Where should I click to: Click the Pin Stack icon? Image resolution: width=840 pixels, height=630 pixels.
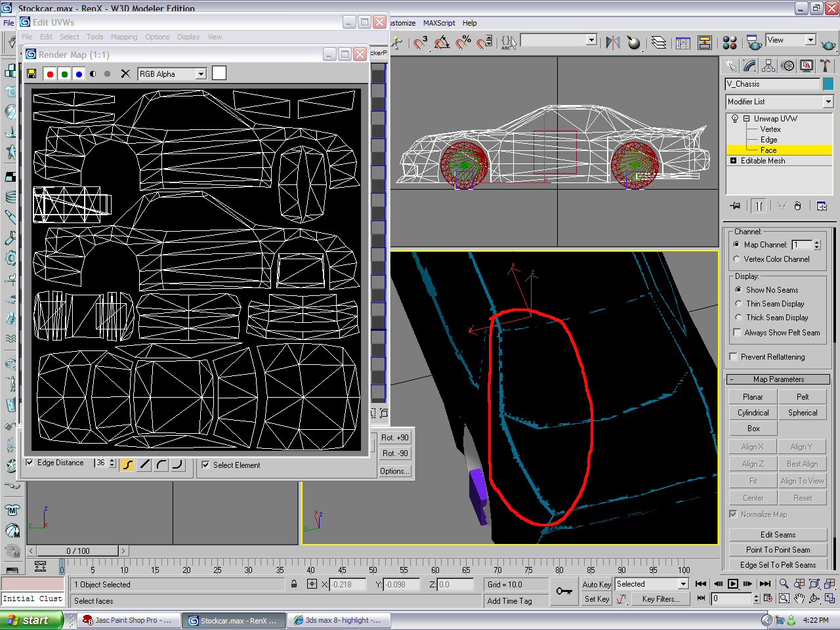coord(736,206)
